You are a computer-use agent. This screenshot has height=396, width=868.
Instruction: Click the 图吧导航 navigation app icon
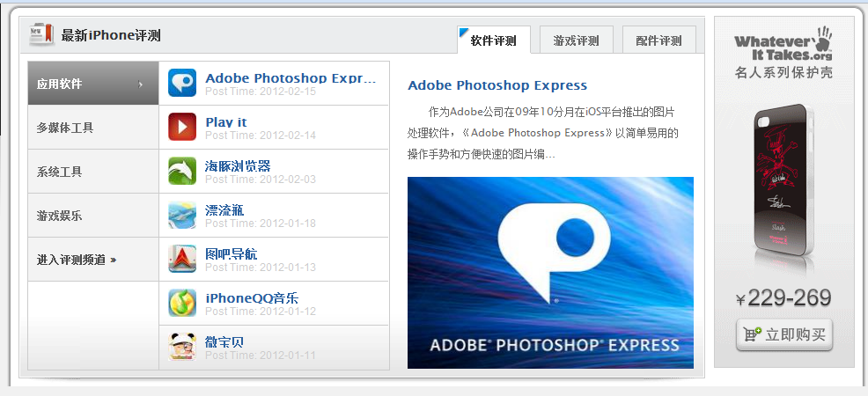coord(182,259)
